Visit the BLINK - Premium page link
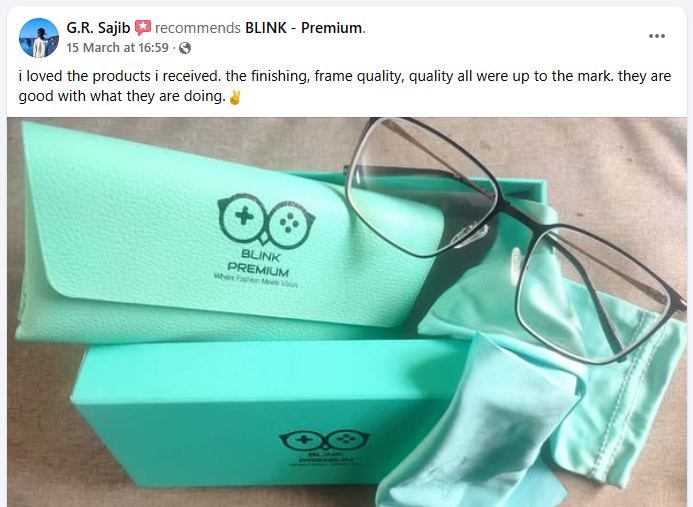693x507 pixels. click(304, 28)
